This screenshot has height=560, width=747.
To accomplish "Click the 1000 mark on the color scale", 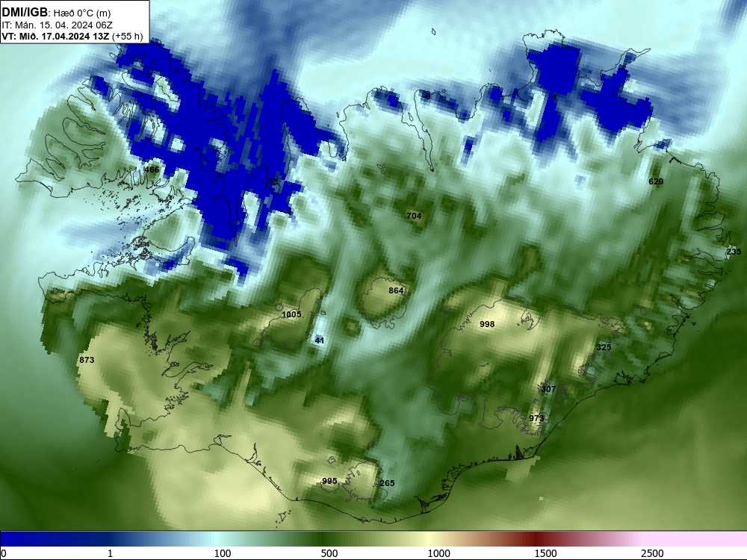I will click(438, 553).
